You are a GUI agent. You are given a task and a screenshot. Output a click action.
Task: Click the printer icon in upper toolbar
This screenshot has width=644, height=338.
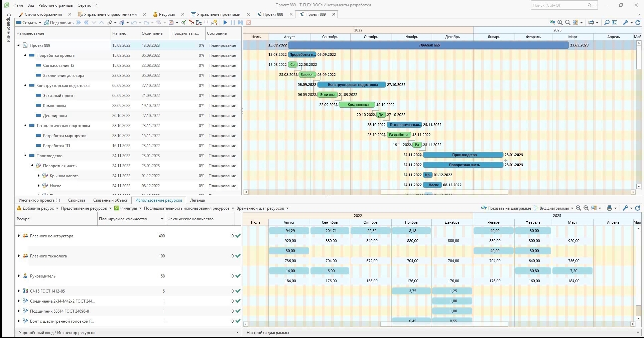591,23
